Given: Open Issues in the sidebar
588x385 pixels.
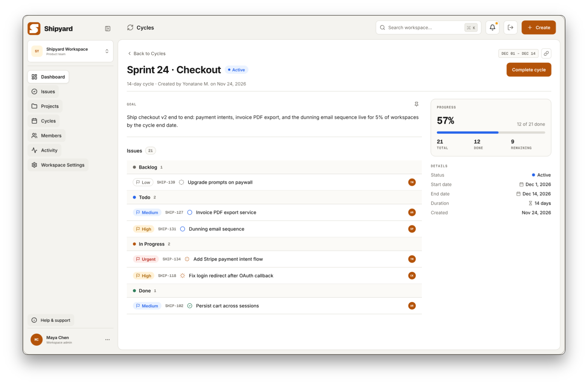Looking at the screenshot, I should 43,92.
